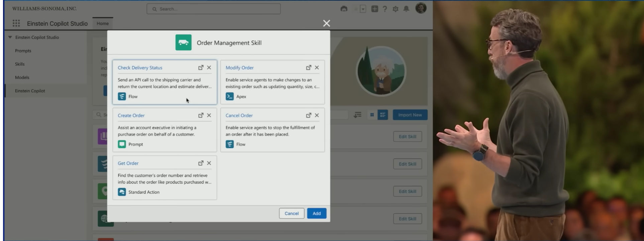Open the Help question mark icon
Viewport: 644px width, 241px height.
pyautogui.click(x=385, y=9)
